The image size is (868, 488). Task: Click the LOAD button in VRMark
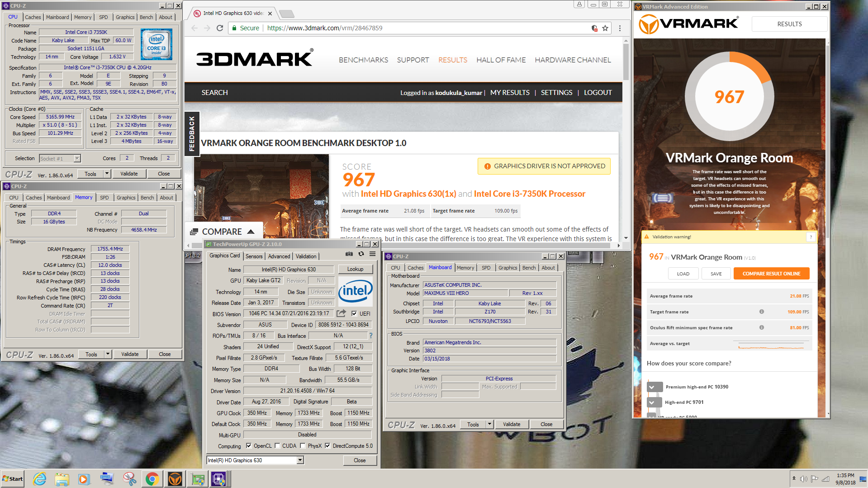[x=683, y=274]
